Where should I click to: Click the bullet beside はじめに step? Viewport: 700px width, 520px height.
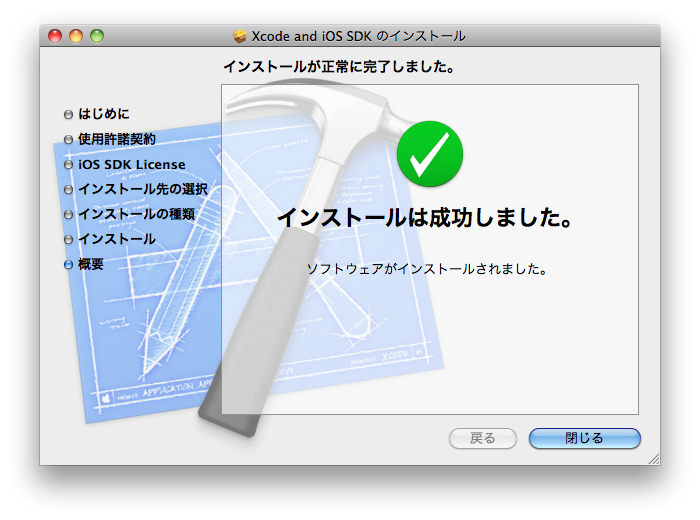[x=68, y=115]
